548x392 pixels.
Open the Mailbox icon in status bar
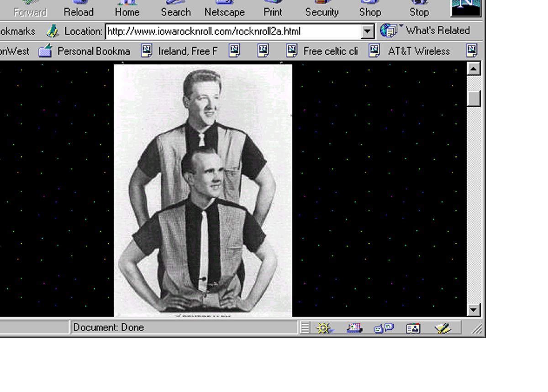354,328
